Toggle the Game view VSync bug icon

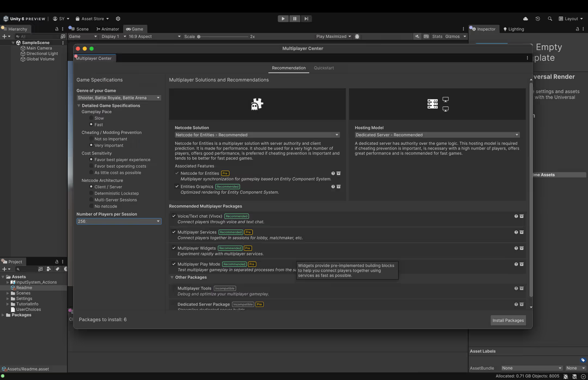click(x=357, y=36)
